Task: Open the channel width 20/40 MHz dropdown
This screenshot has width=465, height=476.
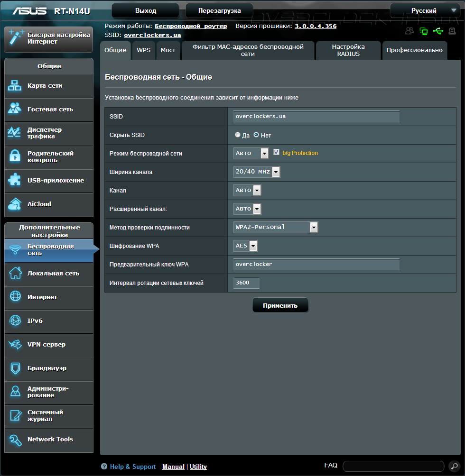Action: click(257, 172)
